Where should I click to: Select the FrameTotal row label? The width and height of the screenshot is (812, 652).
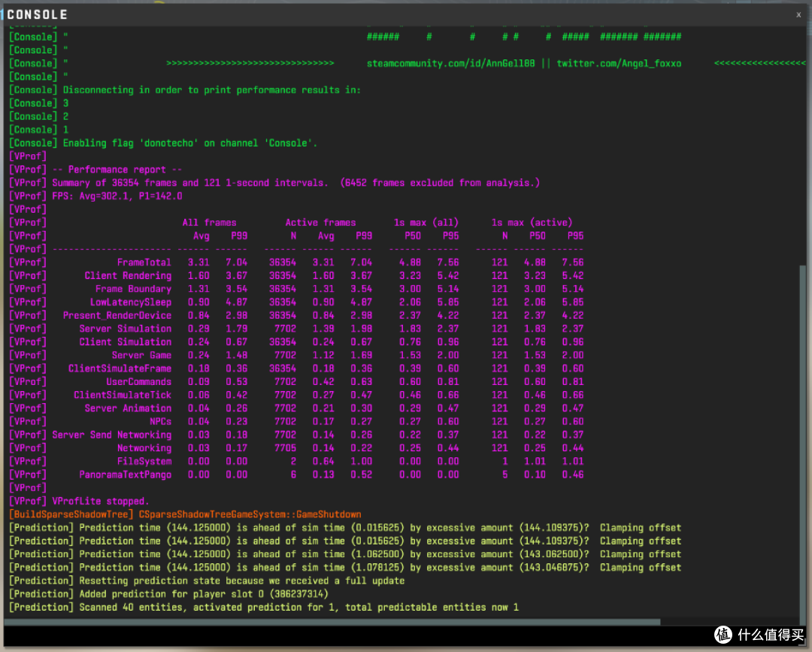[x=144, y=262]
